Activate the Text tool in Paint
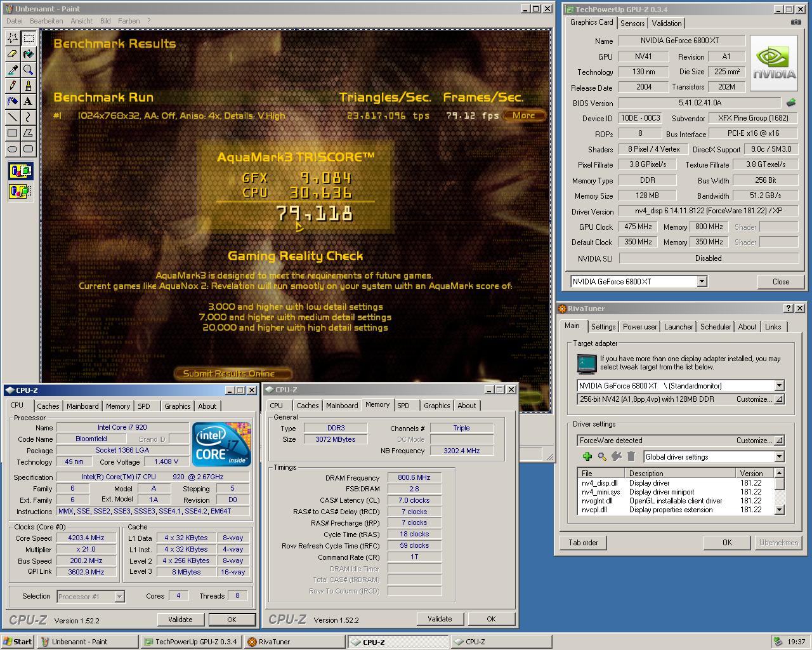812x650 pixels. (x=29, y=101)
